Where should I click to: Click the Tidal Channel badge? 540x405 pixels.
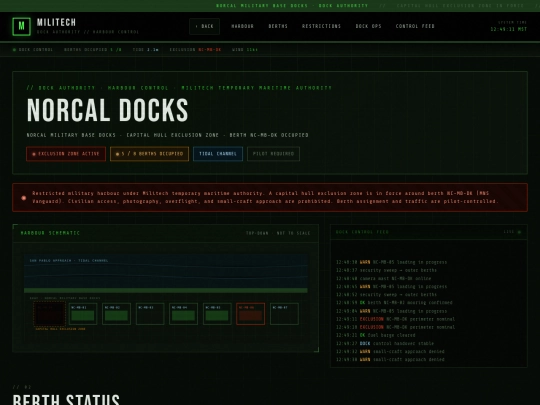[218, 154]
